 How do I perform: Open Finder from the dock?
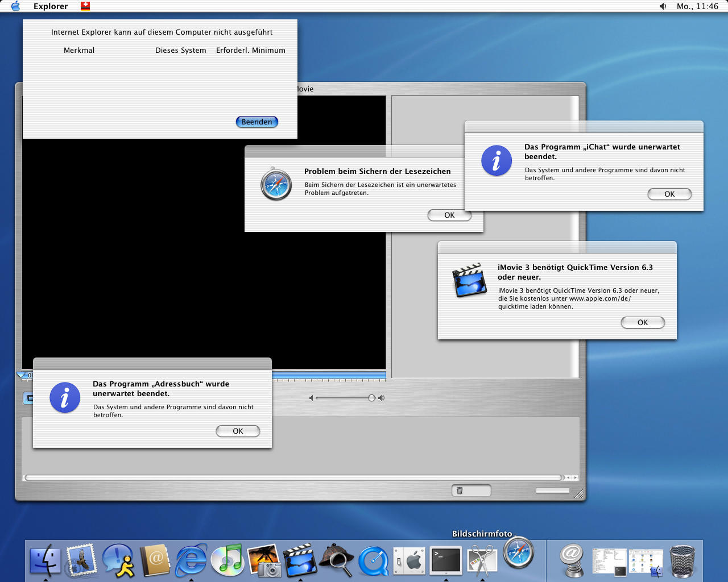coord(45,560)
